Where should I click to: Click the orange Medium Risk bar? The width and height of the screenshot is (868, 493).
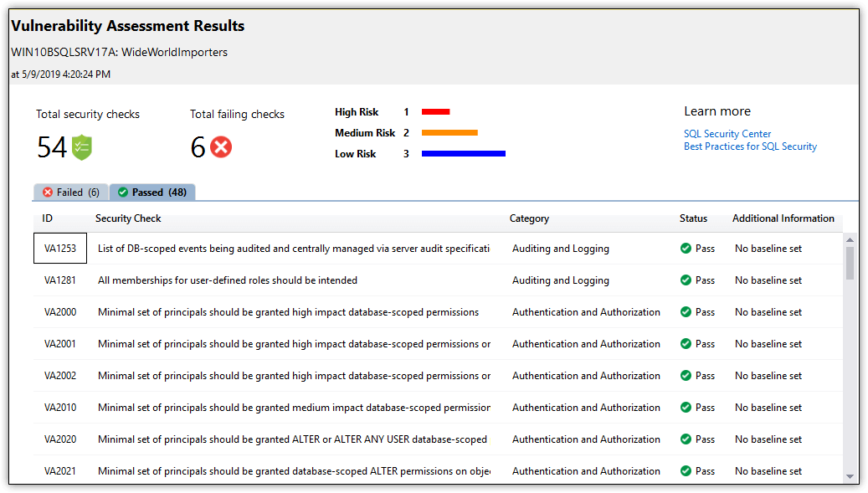449,133
